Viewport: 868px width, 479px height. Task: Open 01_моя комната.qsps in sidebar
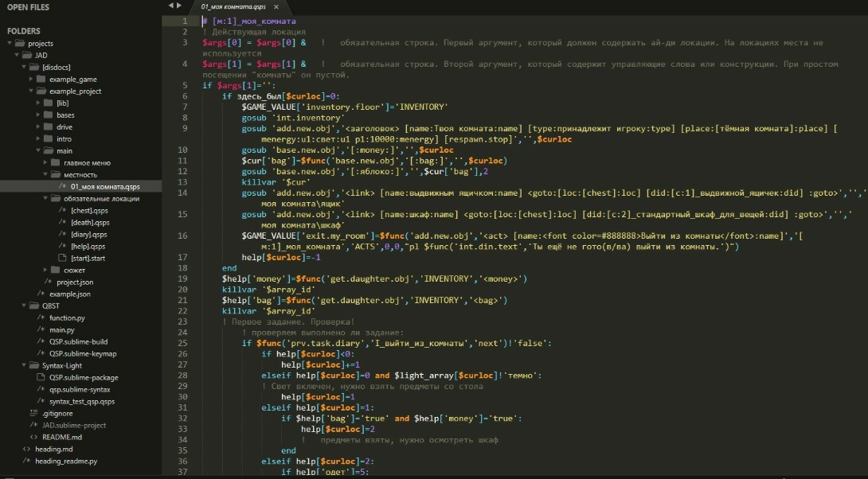click(x=105, y=186)
